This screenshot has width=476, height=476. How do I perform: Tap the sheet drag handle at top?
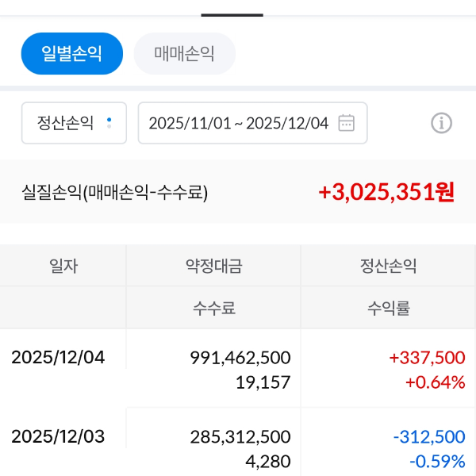click(232, 14)
